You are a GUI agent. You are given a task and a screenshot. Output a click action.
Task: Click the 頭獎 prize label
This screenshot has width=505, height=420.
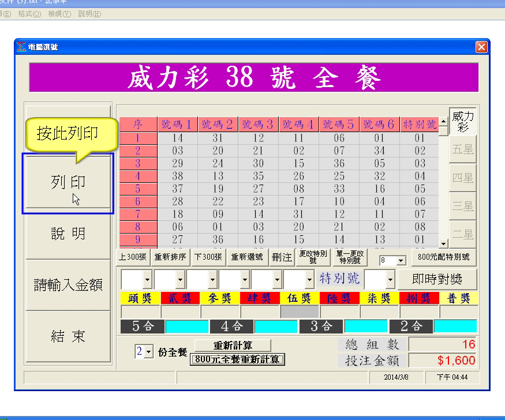point(140,298)
